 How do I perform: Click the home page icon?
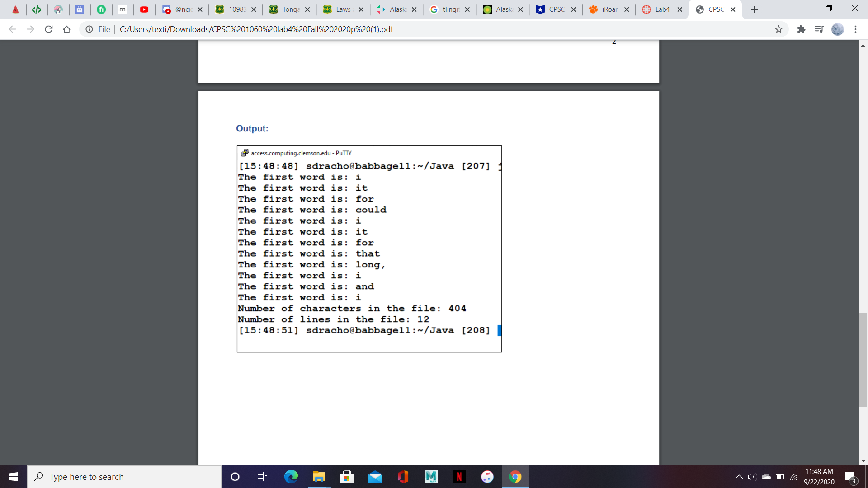67,29
